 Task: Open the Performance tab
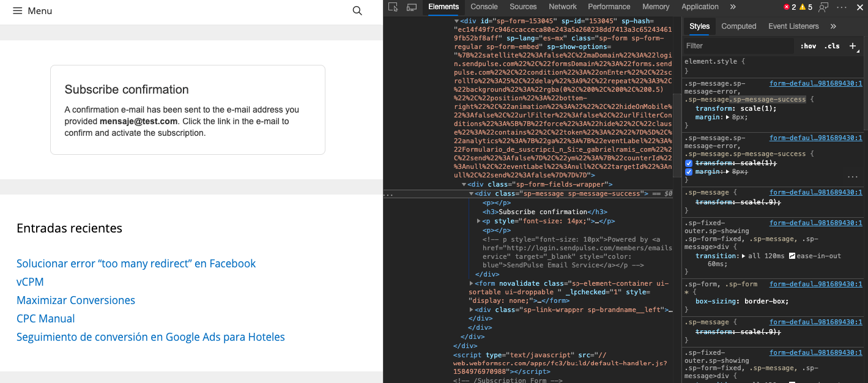609,7
